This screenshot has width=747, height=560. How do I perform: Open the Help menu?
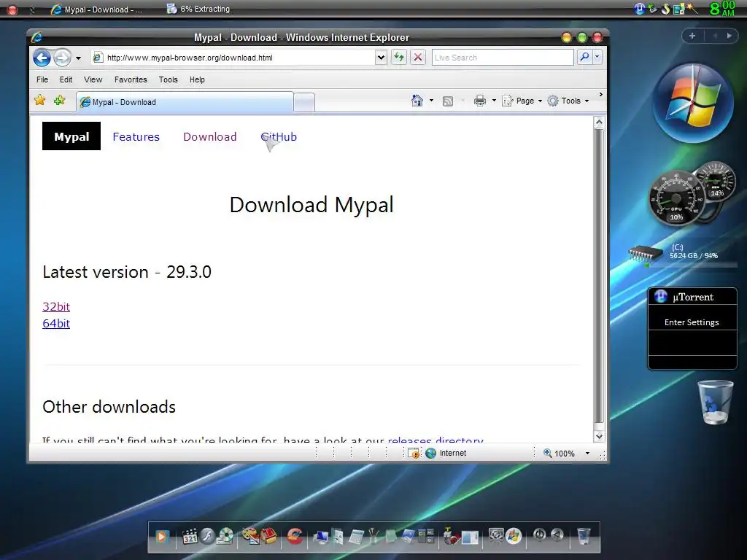click(x=197, y=79)
